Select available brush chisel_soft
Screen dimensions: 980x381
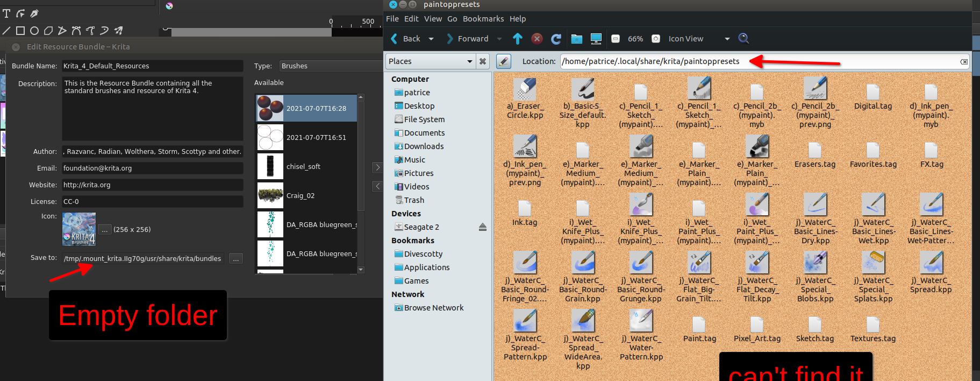(x=306, y=167)
